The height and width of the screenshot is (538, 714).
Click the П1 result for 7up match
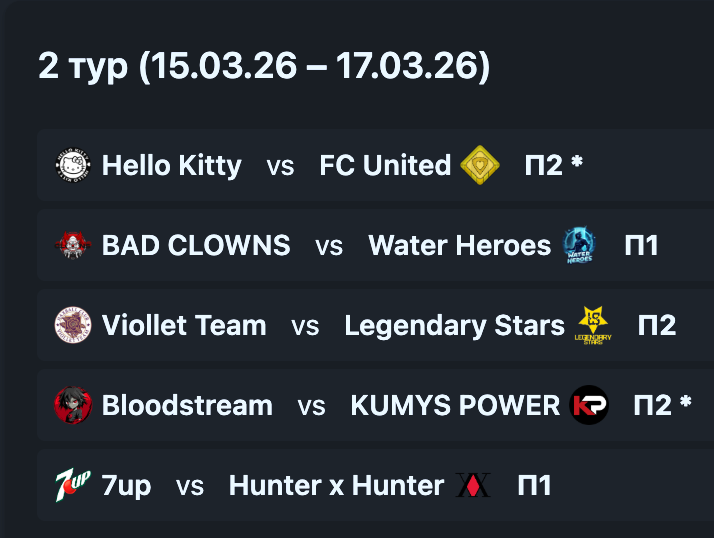534,486
